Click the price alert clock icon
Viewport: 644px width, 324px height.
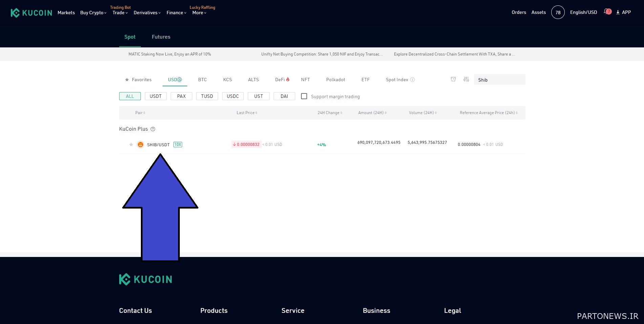(453, 79)
